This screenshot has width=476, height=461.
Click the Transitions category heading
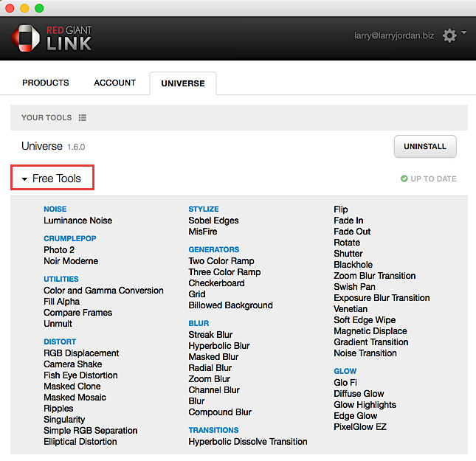coord(213,430)
